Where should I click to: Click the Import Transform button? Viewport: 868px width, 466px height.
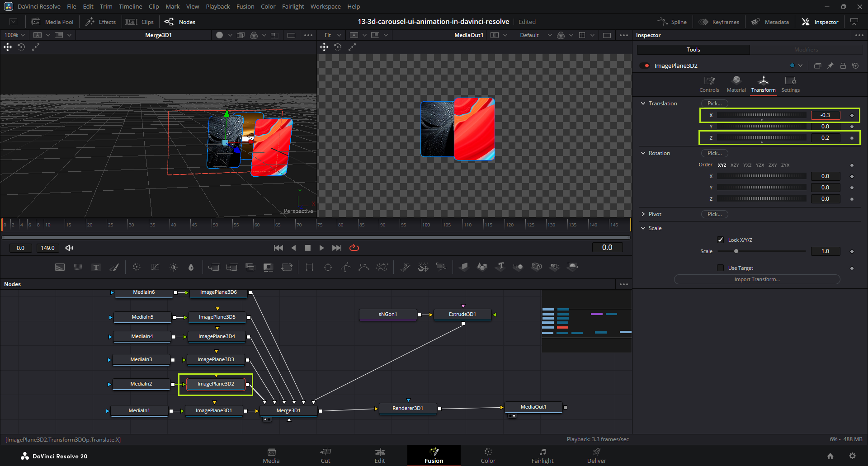757,279
